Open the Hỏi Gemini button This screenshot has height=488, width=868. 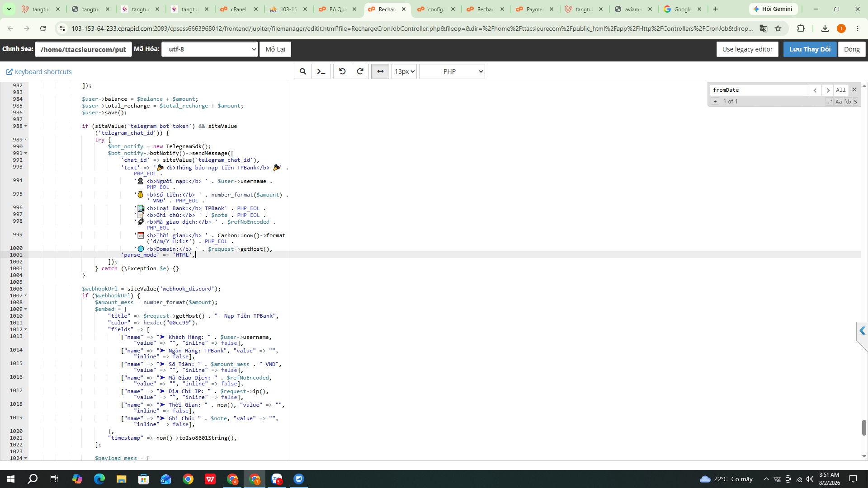tap(773, 9)
